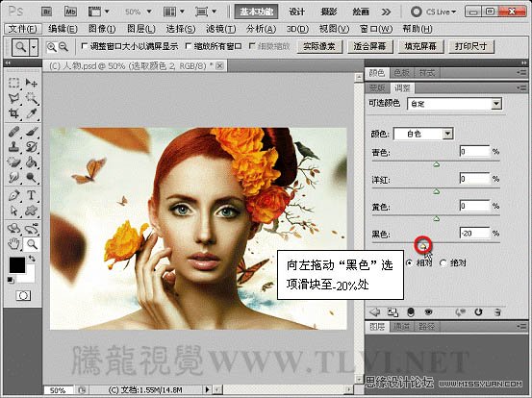This screenshot has width=532, height=398.
Task: Select the Paint Bucket tool
Action: tap(31, 162)
